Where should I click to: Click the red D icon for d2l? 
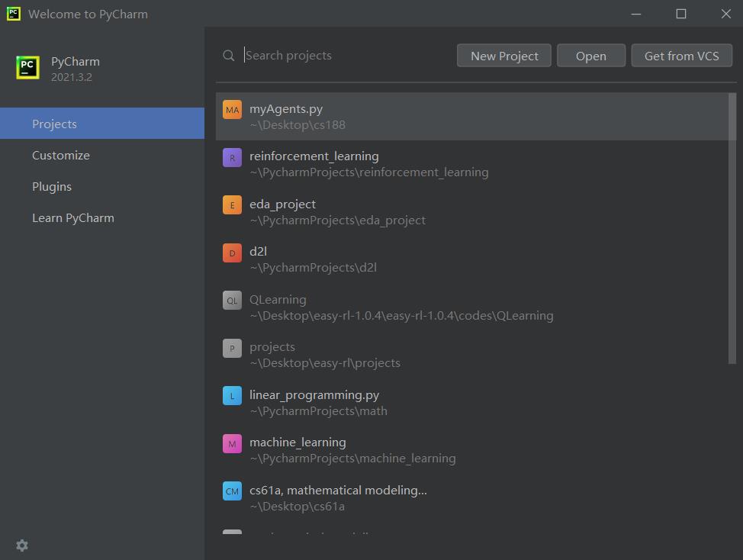click(x=232, y=253)
